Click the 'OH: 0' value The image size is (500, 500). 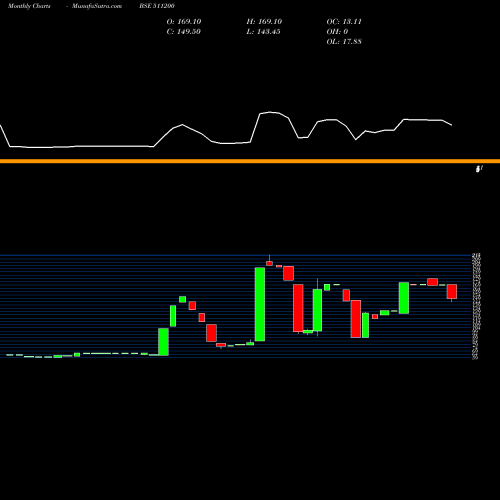tap(337, 32)
